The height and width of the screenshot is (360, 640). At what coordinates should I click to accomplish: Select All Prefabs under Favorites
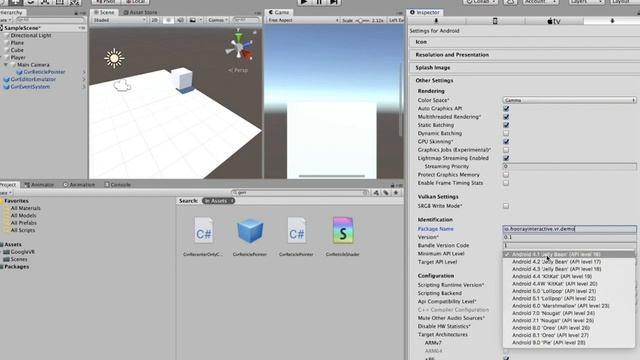point(23,223)
